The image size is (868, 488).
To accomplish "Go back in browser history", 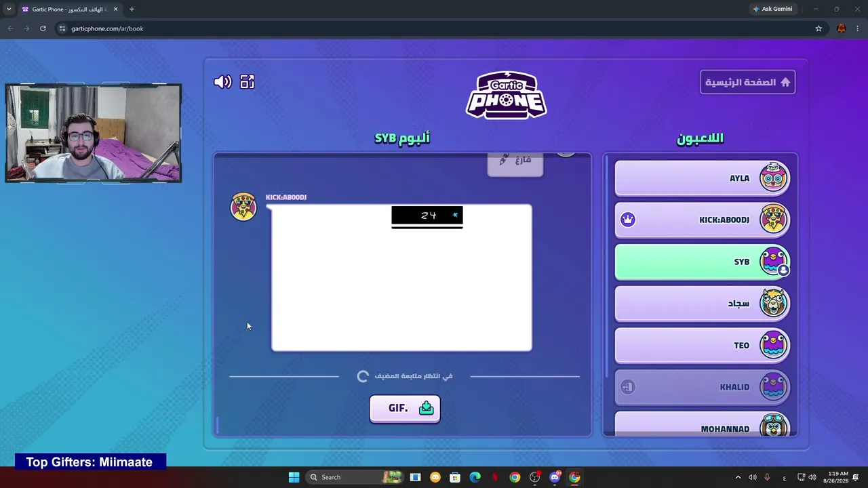I will tap(10, 28).
